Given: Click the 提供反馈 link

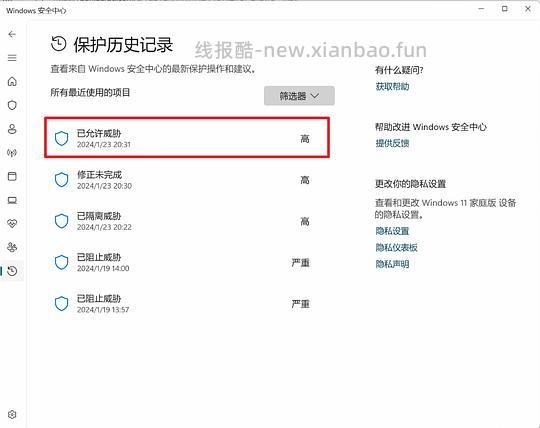Looking at the screenshot, I should [x=392, y=143].
